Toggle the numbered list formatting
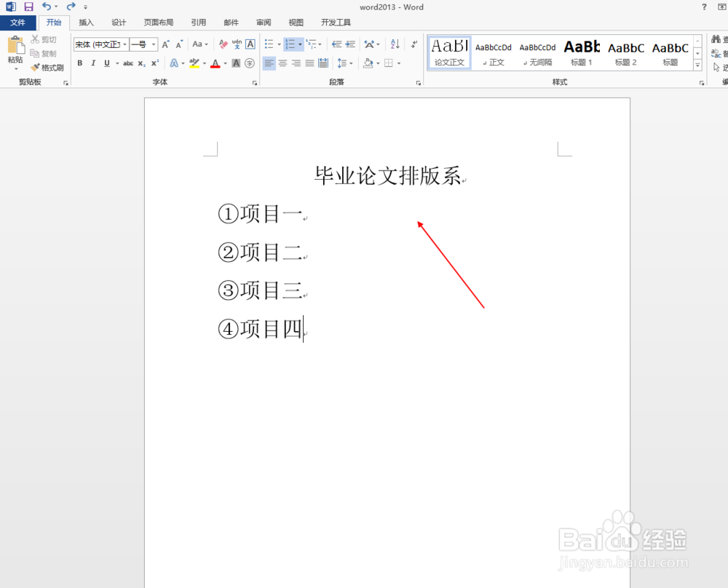Viewport: 728px width, 588px height. pos(290,43)
